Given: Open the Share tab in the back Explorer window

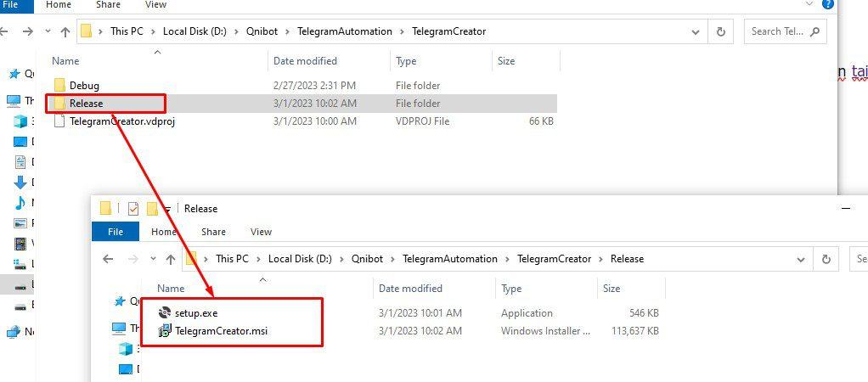Looking at the screenshot, I should click(108, 5).
